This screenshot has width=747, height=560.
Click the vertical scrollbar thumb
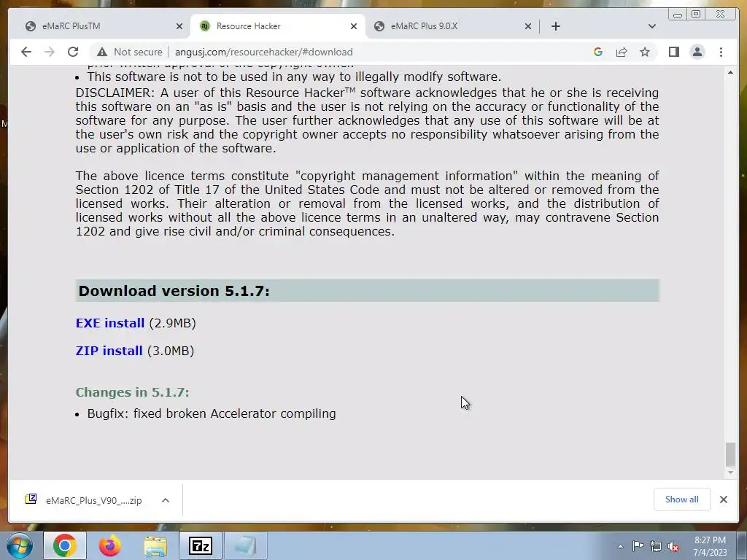coord(730,454)
